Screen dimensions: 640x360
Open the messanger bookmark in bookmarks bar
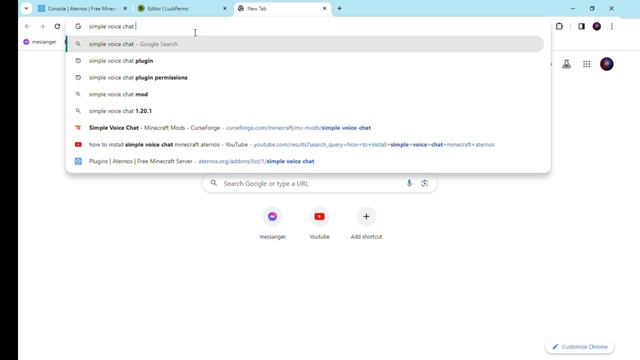tap(40, 42)
